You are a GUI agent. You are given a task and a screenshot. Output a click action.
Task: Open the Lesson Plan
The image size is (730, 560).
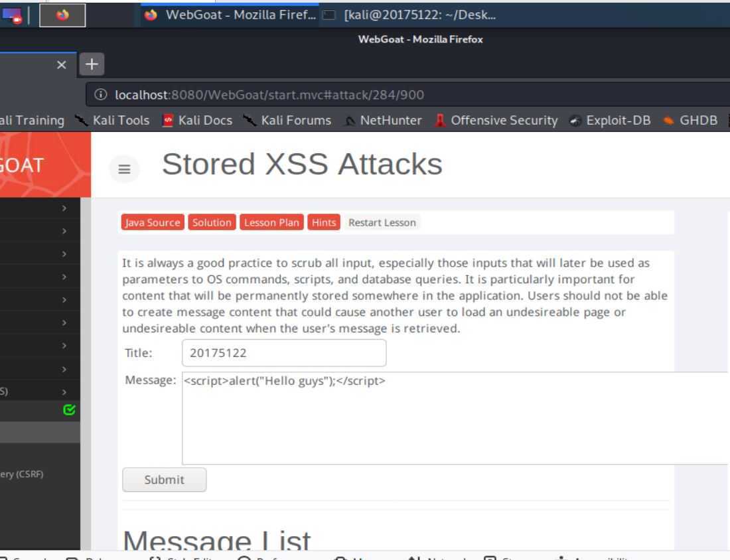pos(271,222)
